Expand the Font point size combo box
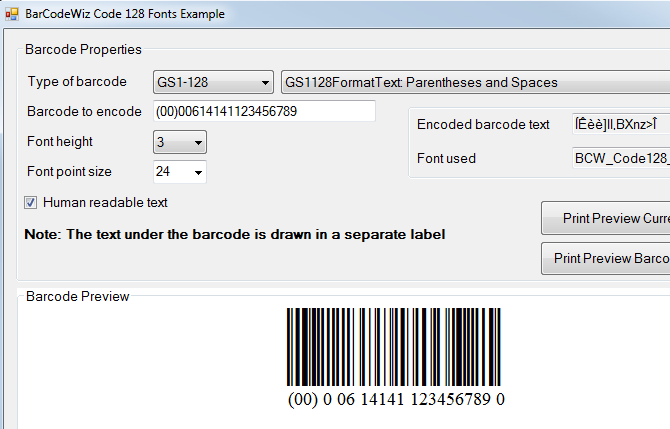 coord(180,172)
